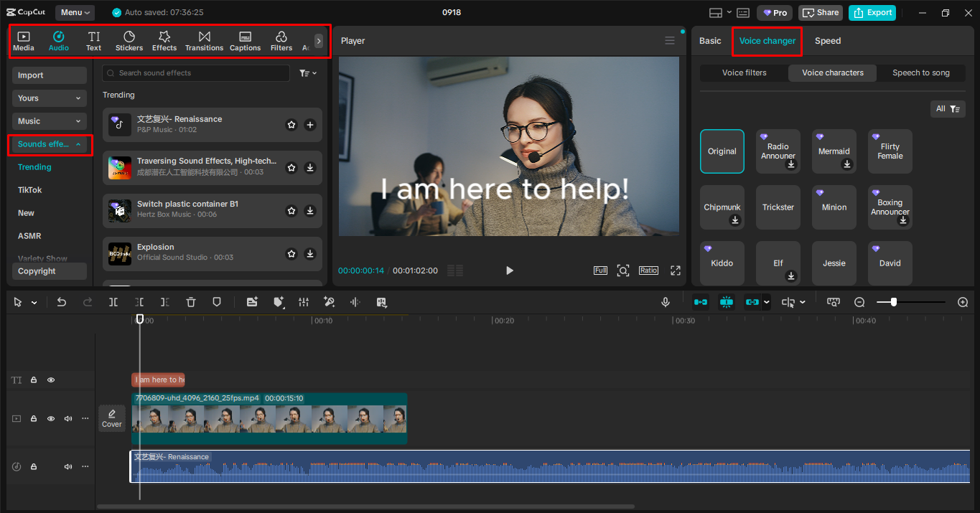
Task: Lock the video track
Action: (x=34, y=418)
